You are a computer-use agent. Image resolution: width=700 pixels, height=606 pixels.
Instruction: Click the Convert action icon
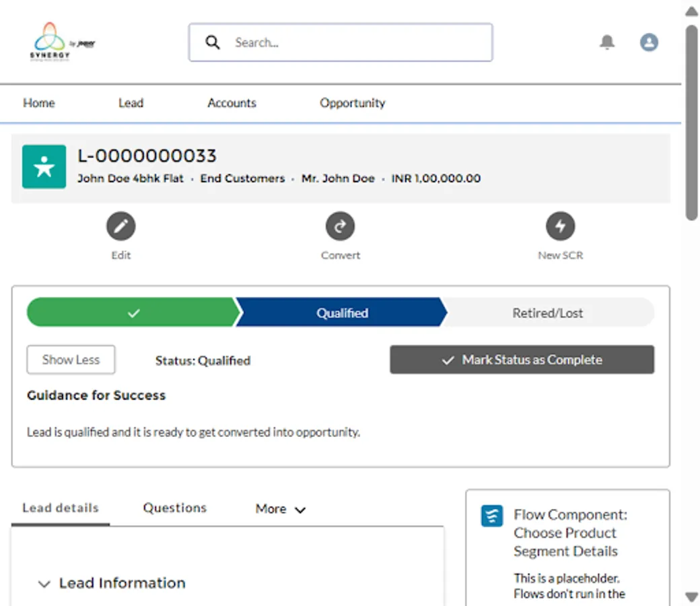point(340,226)
